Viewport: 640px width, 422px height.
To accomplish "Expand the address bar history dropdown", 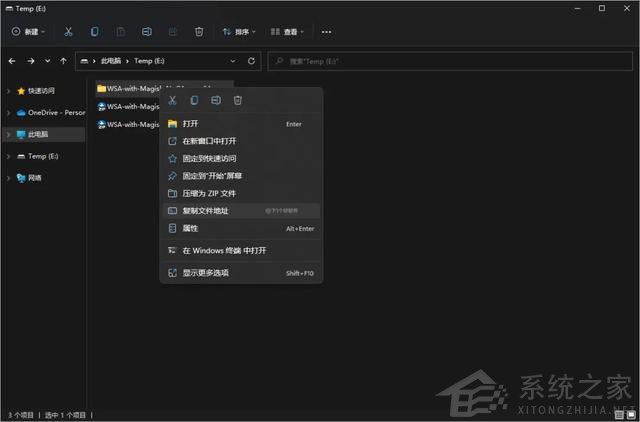I will (x=233, y=61).
